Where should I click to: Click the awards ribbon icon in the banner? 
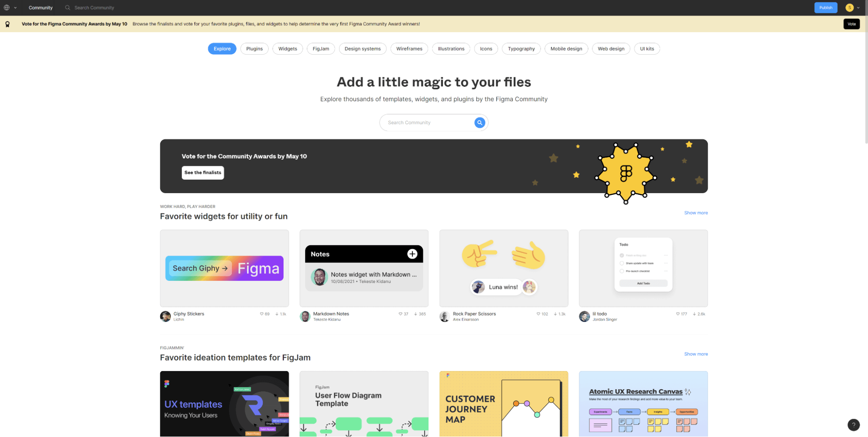(x=7, y=24)
